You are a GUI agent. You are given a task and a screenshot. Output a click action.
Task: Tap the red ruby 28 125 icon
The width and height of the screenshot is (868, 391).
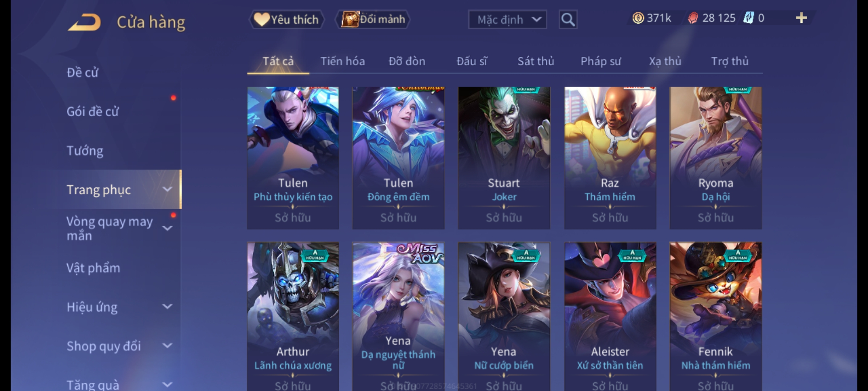[x=693, y=18]
